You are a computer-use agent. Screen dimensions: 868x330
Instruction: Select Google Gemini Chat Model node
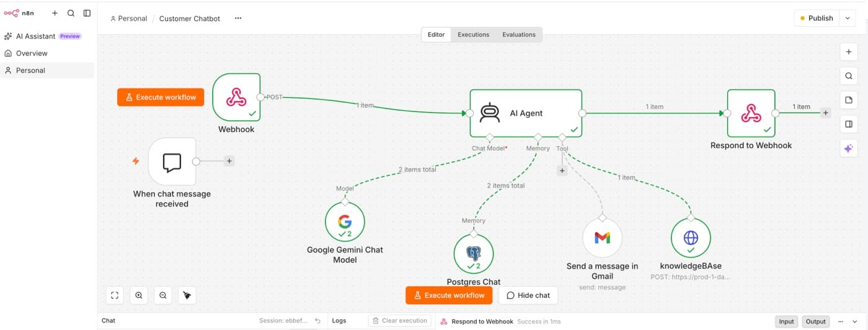pyautogui.click(x=345, y=222)
